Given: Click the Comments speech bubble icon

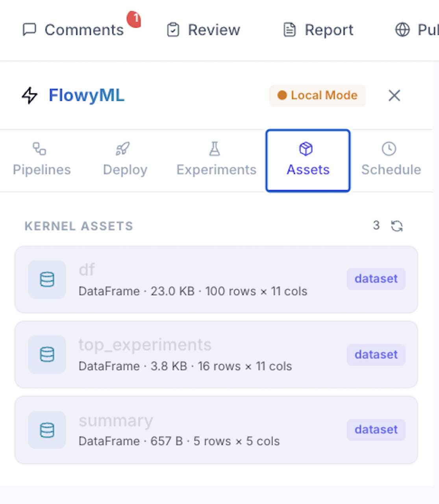Looking at the screenshot, I should 30,29.
